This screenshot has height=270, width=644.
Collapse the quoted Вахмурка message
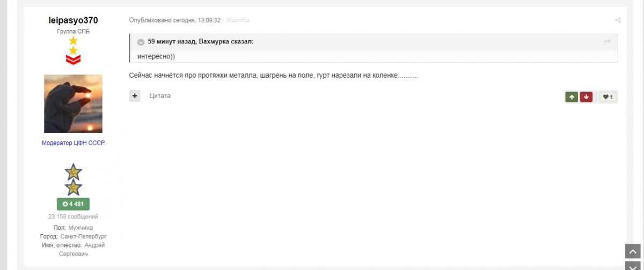point(141,42)
